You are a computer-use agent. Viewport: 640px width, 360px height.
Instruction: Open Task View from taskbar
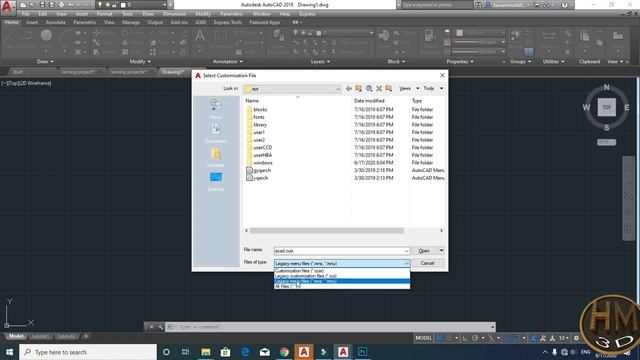click(x=185, y=352)
